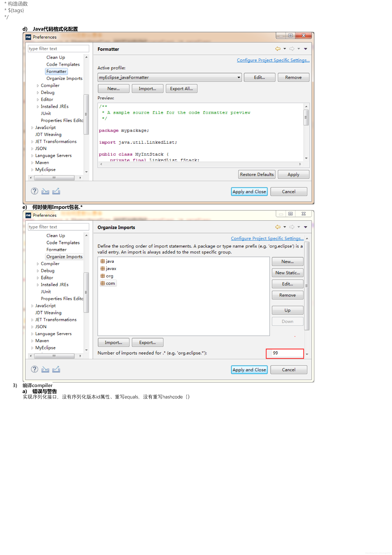Select Code Templates in the preferences tree
392x555 pixels.
pyautogui.click(x=63, y=64)
